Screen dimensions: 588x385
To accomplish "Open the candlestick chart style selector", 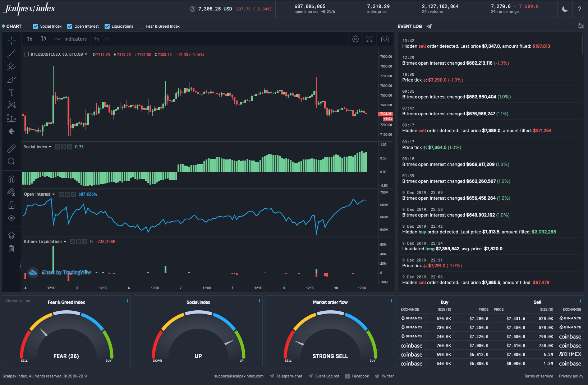I will click(43, 39).
